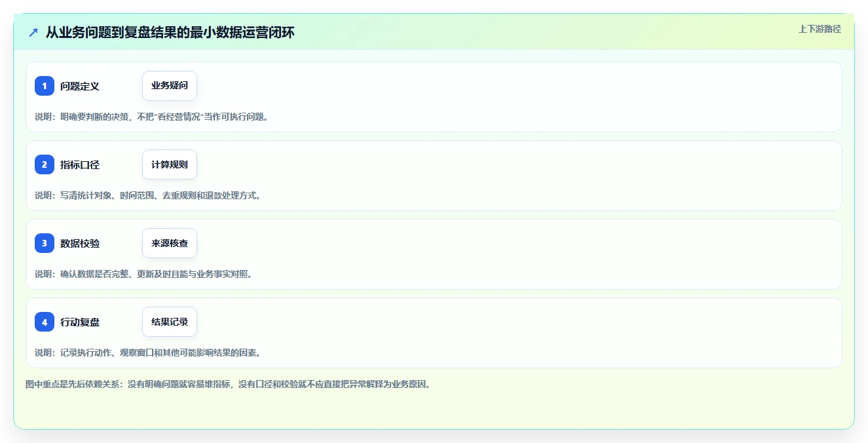The height and width of the screenshot is (443, 868).
Task: Click the 问题定义 step heading
Action: [80, 86]
